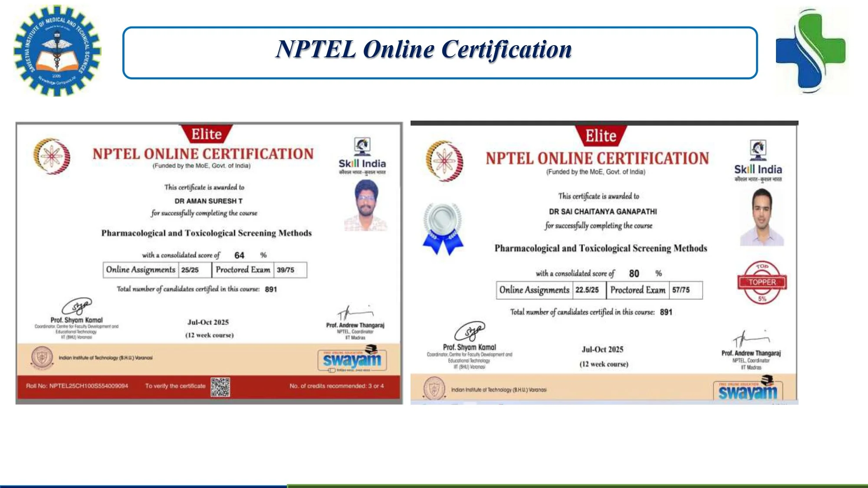Image resolution: width=868 pixels, height=488 pixels.
Task: Click the Saveetha Institute gear logo
Action: [57, 50]
